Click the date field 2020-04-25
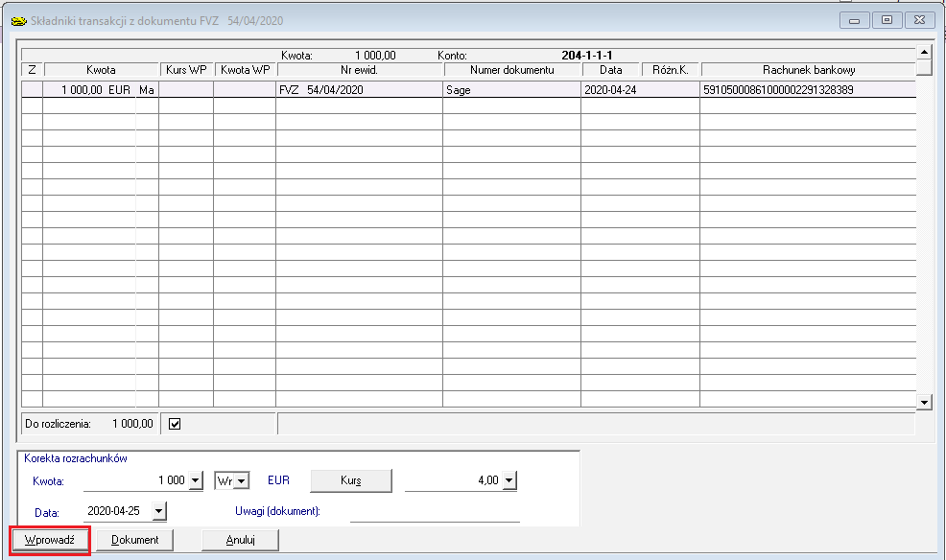 [x=117, y=511]
